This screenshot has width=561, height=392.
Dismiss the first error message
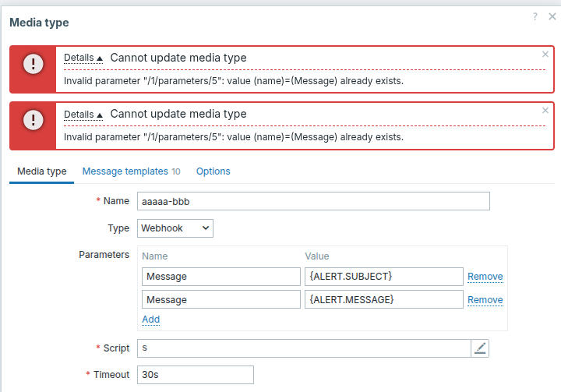coord(545,55)
